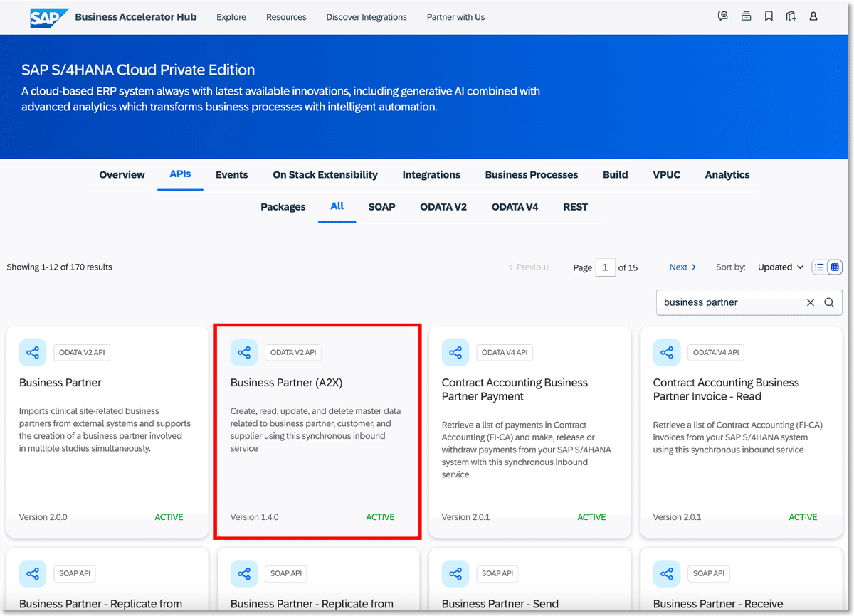Open the Integrations tab

pyautogui.click(x=431, y=175)
